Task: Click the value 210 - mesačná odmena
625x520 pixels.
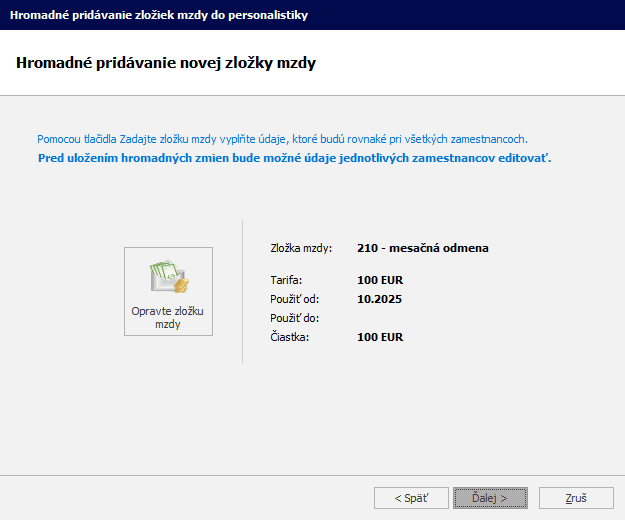Action: click(x=422, y=248)
